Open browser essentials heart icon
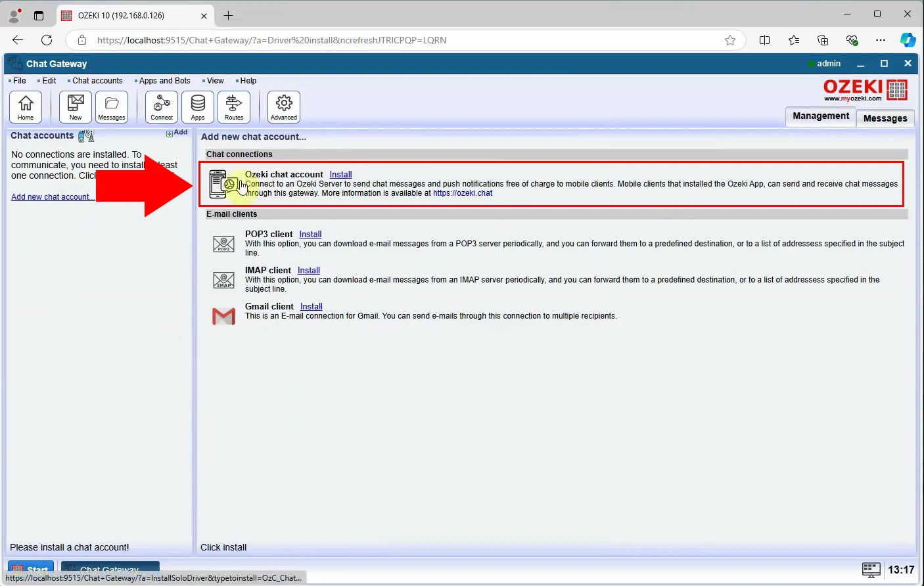This screenshot has height=586, width=924. 852,40
